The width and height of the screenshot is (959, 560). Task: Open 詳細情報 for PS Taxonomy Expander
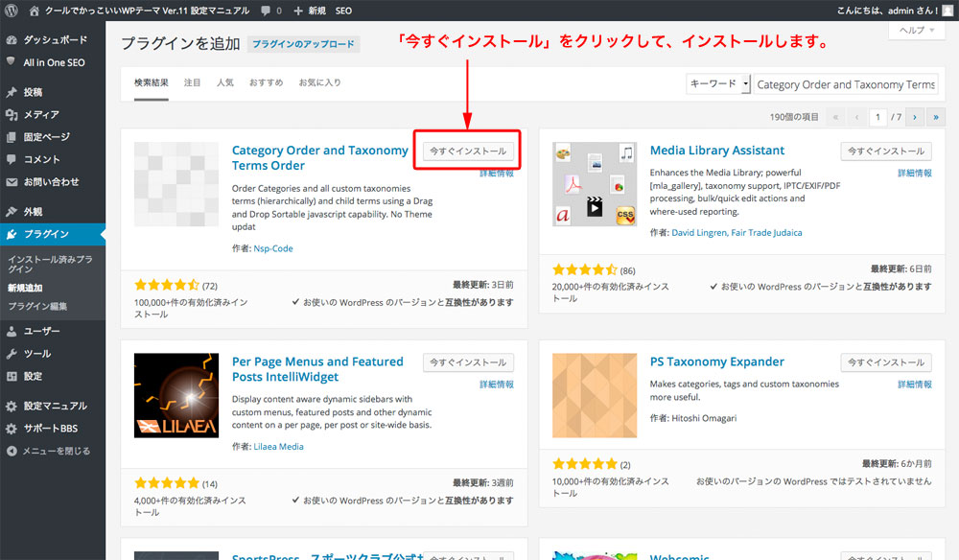point(914,385)
